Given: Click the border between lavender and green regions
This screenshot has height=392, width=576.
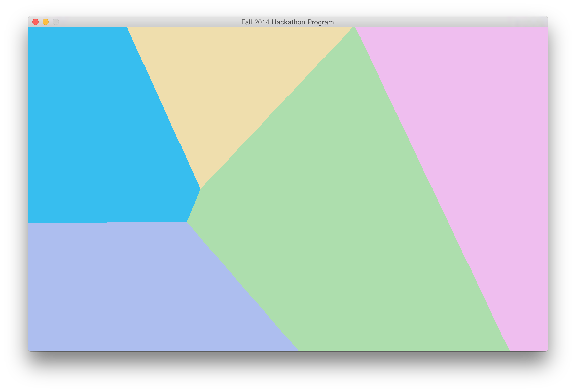Looking at the screenshot, I should [242, 286].
